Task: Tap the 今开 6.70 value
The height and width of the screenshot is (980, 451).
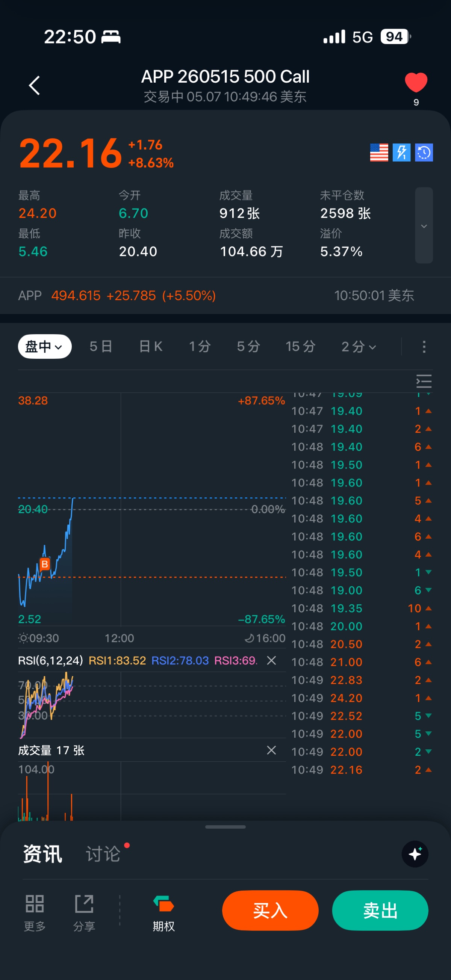Action: pos(133,213)
